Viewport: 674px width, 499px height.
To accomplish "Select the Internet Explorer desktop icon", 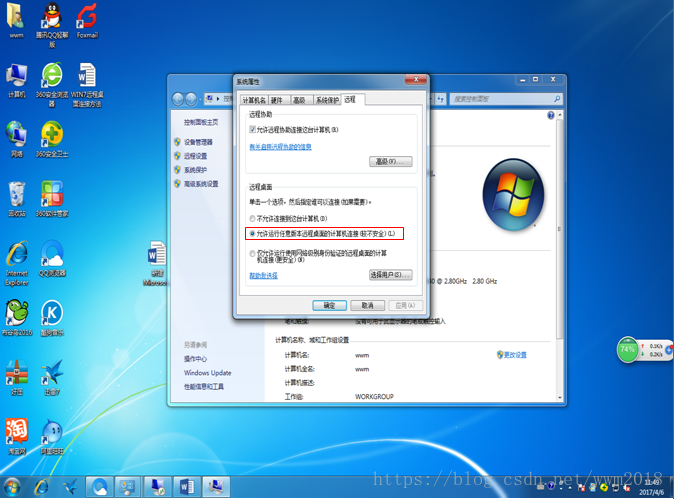I will pyautogui.click(x=16, y=263).
